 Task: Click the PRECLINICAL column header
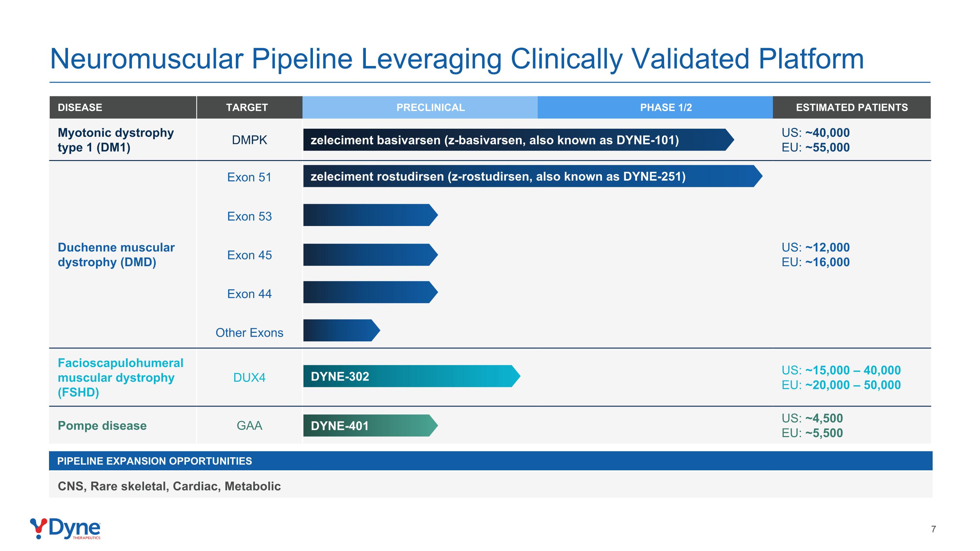coord(430,107)
